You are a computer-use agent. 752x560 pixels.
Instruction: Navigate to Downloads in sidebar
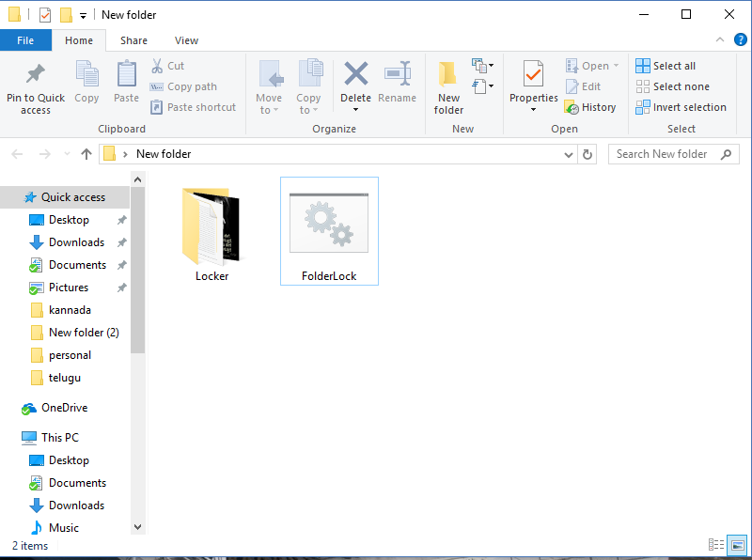point(75,241)
